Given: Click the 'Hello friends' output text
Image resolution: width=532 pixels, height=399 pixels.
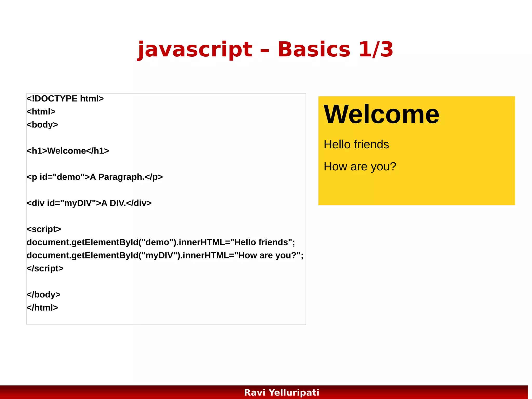Looking at the screenshot, I should (x=356, y=144).
